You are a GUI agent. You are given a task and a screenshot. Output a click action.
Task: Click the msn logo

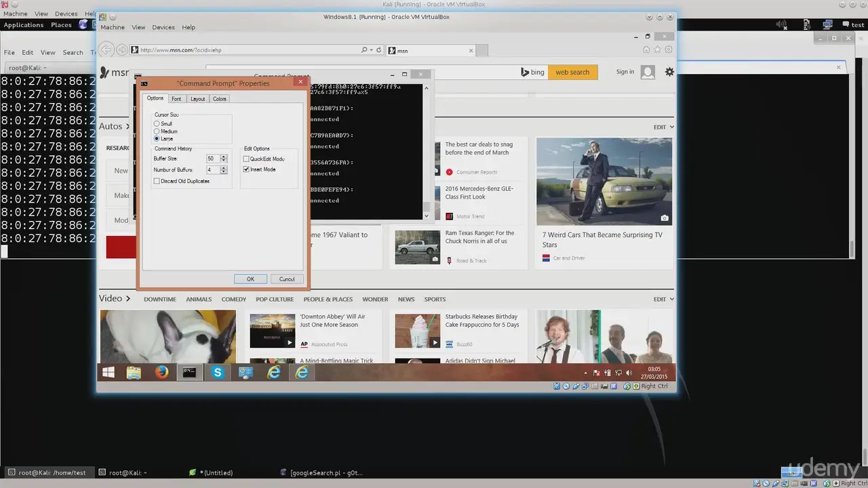tap(114, 73)
